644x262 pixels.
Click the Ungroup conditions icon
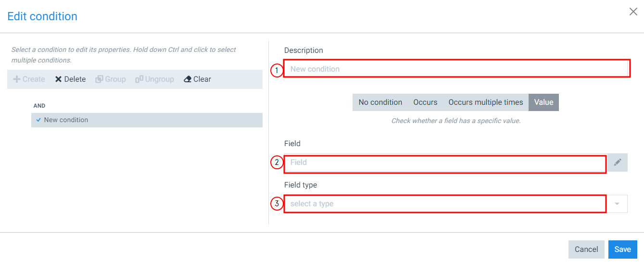click(x=139, y=79)
